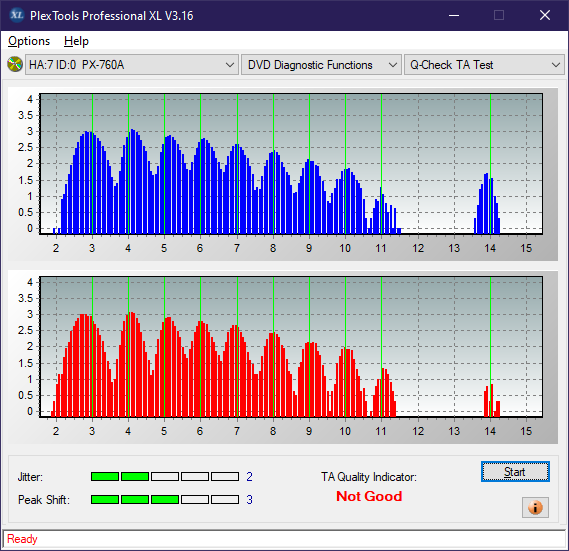This screenshot has width=569, height=551.
Task: Click the third green Peak Shift block
Action: pyautogui.click(x=165, y=499)
